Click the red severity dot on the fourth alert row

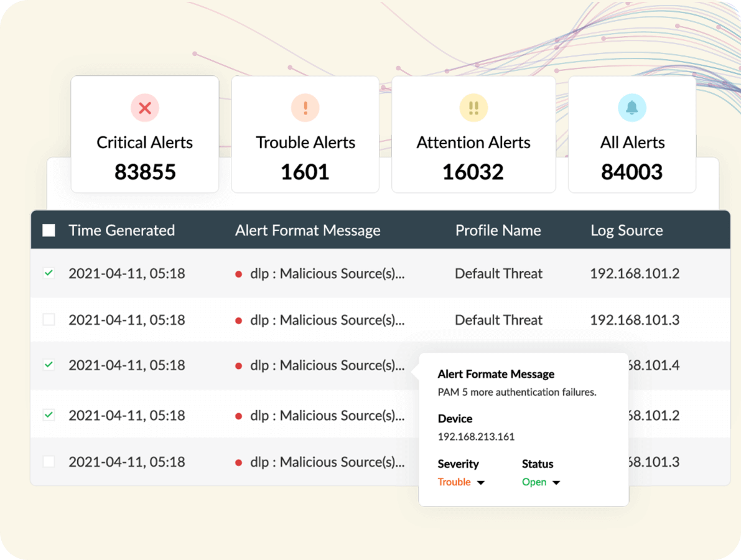point(238,415)
